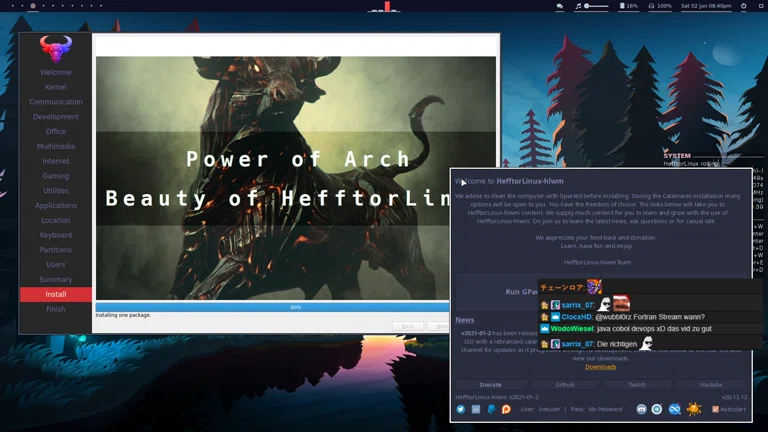Click the 'v20.12.12' version label

coord(734,397)
